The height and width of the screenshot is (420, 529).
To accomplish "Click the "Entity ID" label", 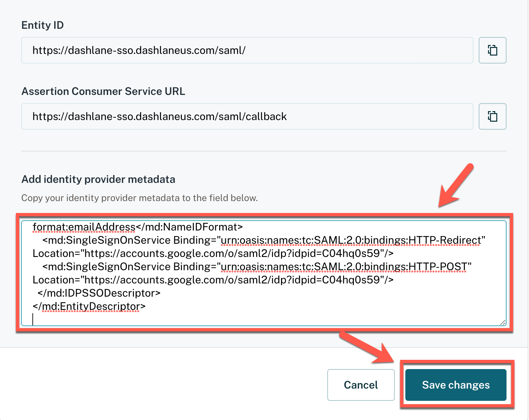I will (x=43, y=25).
